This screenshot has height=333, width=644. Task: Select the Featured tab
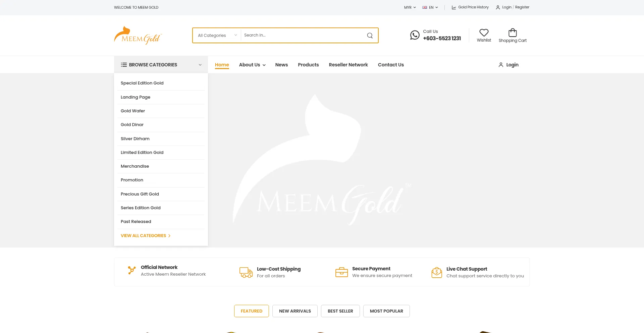point(252,311)
